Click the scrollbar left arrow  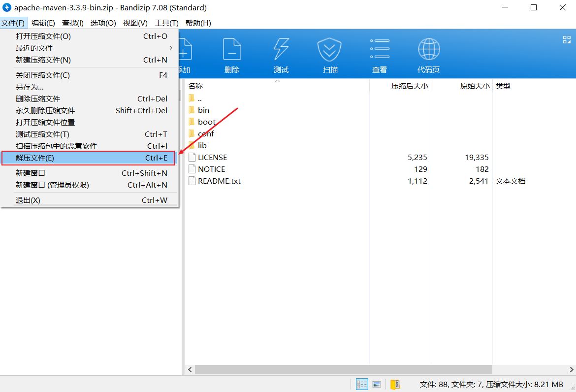[x=190, y=369]
